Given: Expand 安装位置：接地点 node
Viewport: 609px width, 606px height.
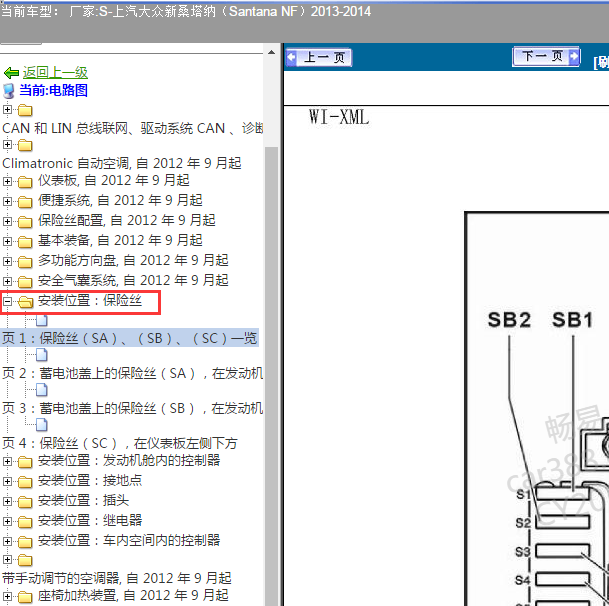Looking at the screenshot, I should [x=7, y=481].
